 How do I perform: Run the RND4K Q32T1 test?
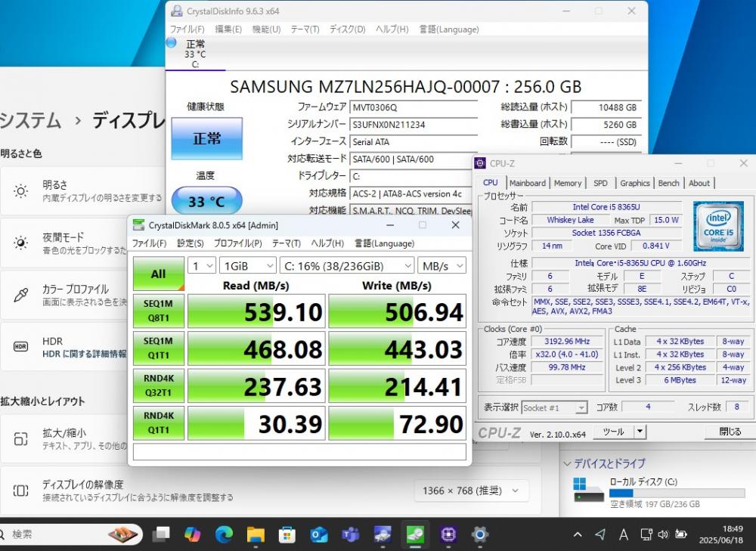159,385
